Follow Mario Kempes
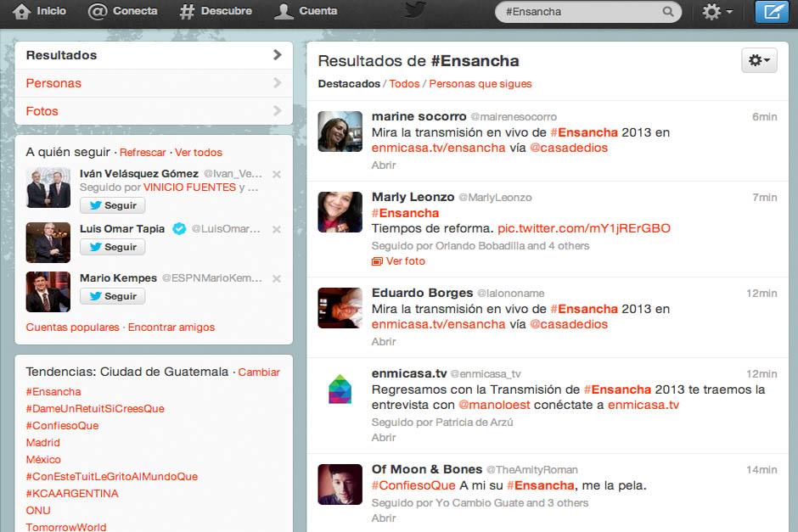This screenshot has width=798, height=532. pyautogui.click(x=113, y=296)
